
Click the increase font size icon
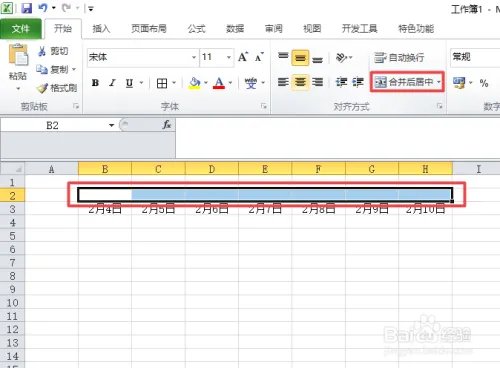(x=243, y=57)
